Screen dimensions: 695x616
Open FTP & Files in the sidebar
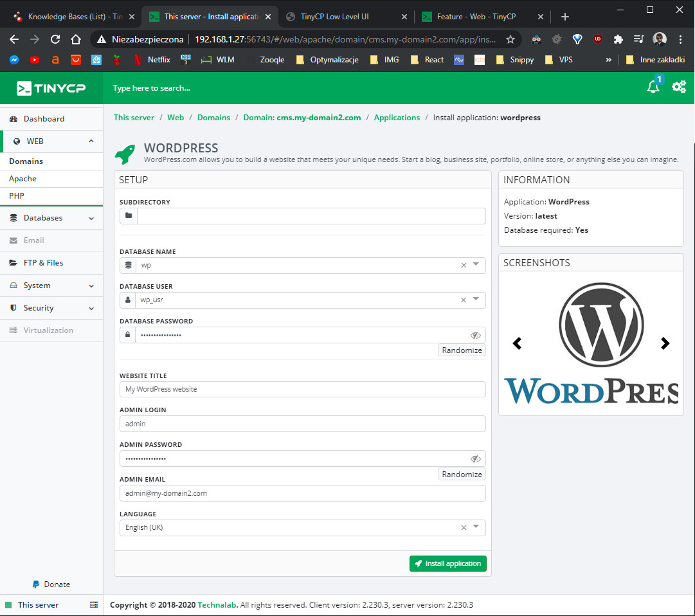coord(51,263)
